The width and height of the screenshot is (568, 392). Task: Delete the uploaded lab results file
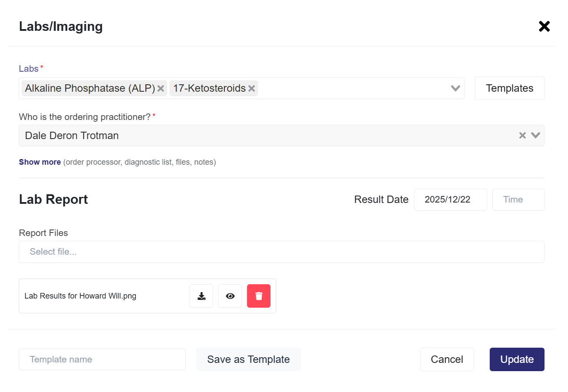coord(259,296)
